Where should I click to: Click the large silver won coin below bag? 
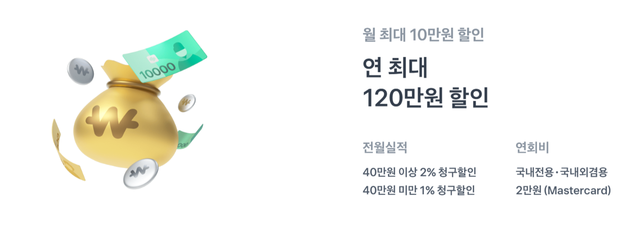140,173
